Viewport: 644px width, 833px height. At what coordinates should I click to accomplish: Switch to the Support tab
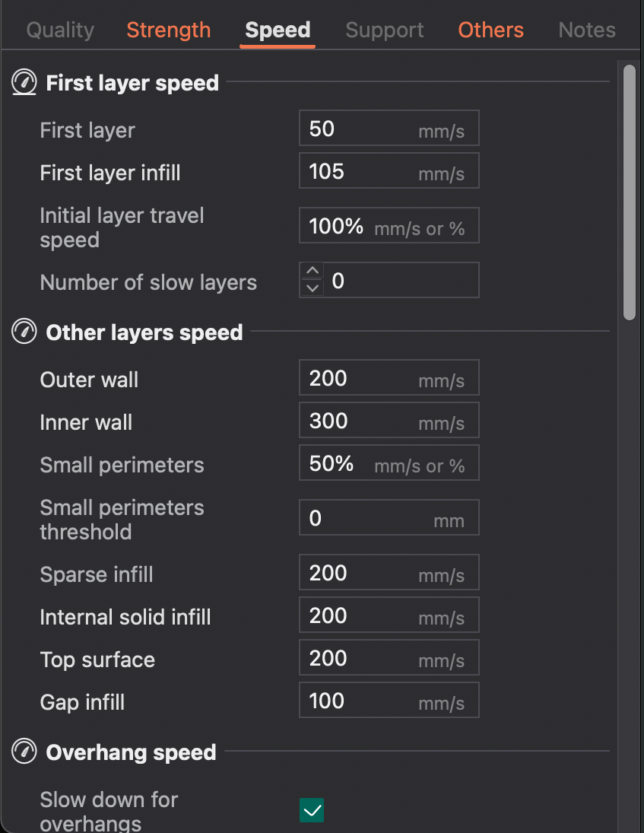click(385, 30)
